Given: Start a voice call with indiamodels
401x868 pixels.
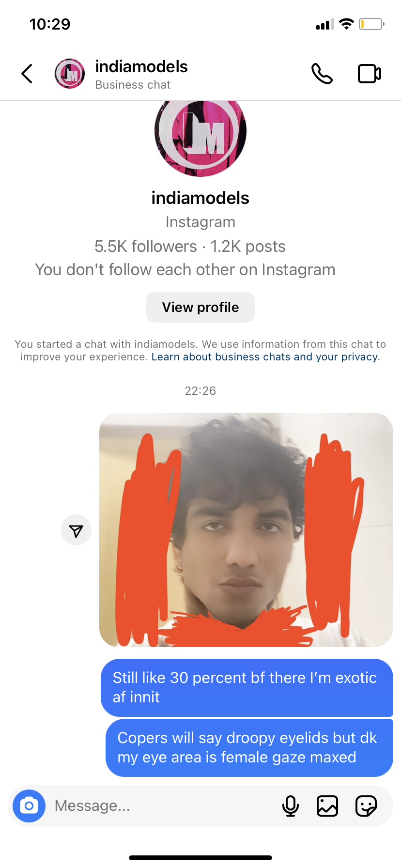Looking at the screenshot, I should (x=322, y=74).
